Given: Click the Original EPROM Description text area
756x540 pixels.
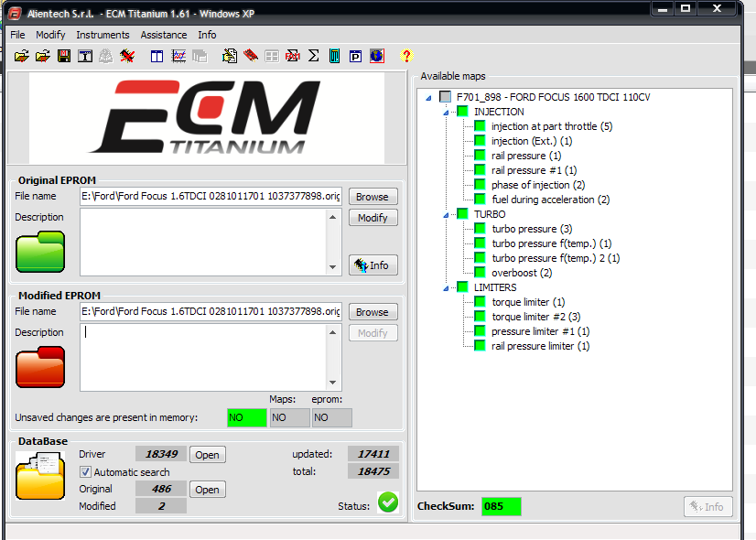Looking at the screenshot, I should pyautogui.click(x=202, y=242).
